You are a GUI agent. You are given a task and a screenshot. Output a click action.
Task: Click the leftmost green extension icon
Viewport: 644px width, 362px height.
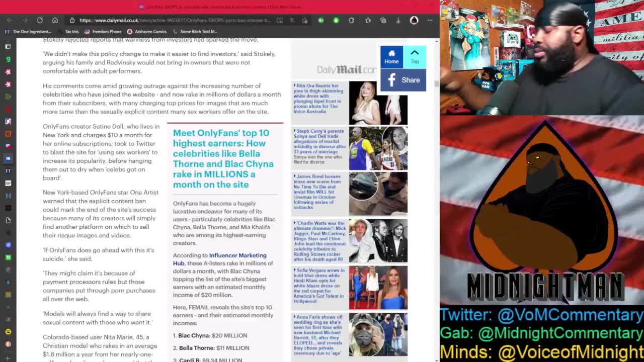click(321, 20)
